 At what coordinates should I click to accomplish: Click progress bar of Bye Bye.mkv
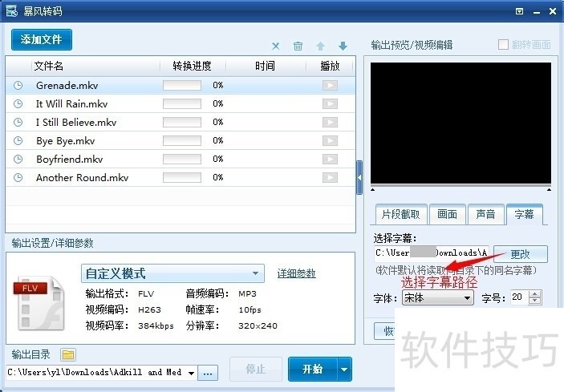(182, 140)
